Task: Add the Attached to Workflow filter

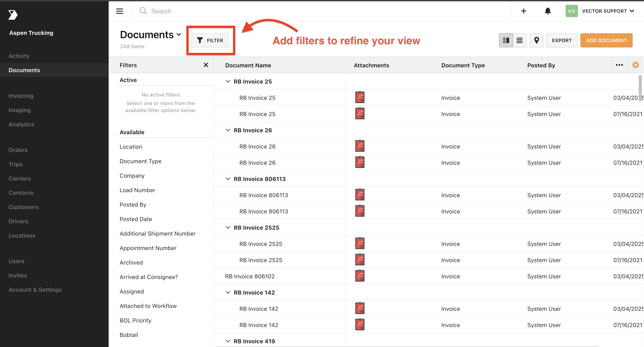Action: 148,306
